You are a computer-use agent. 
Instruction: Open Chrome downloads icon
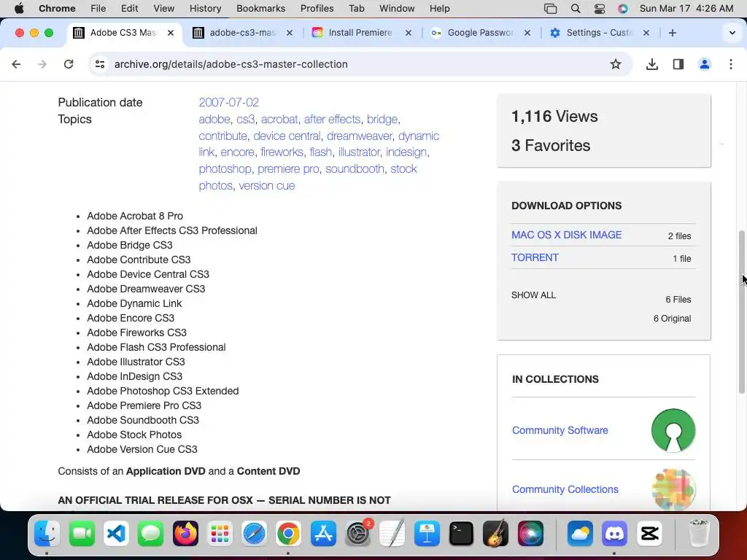pos(651,64)
